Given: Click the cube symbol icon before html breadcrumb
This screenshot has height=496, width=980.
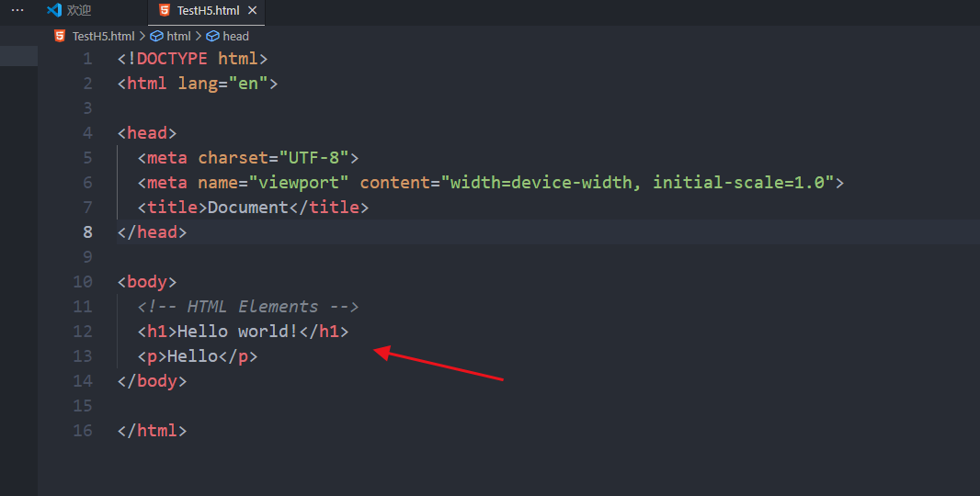Looking at the screenshot, I should coord(157,36).
